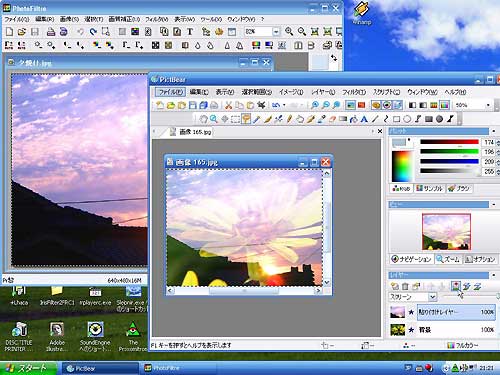Select the Pencil tool in PictBear
This screenshot has height=375, width=500.
(x=289, y=119)
